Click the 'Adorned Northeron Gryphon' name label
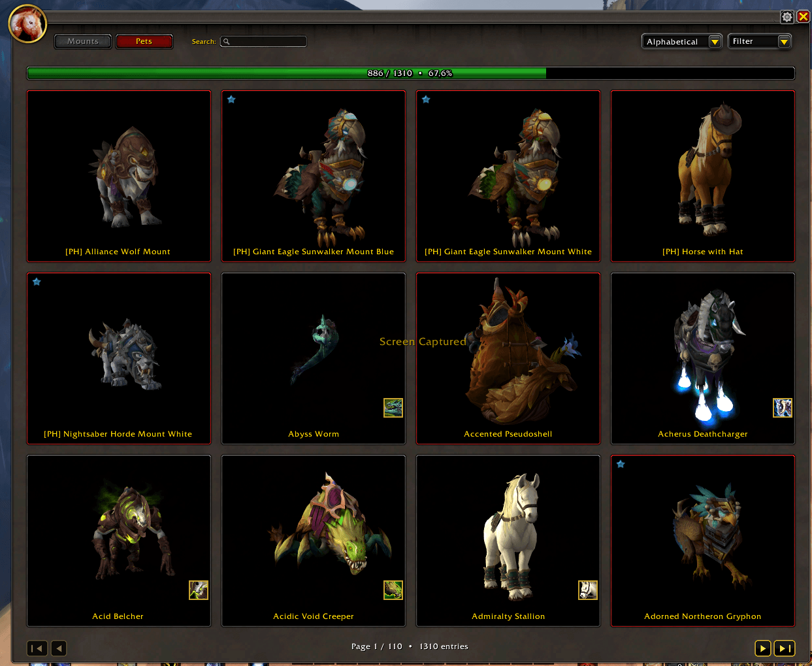This screenshot has height=666, width=812. 703,616
